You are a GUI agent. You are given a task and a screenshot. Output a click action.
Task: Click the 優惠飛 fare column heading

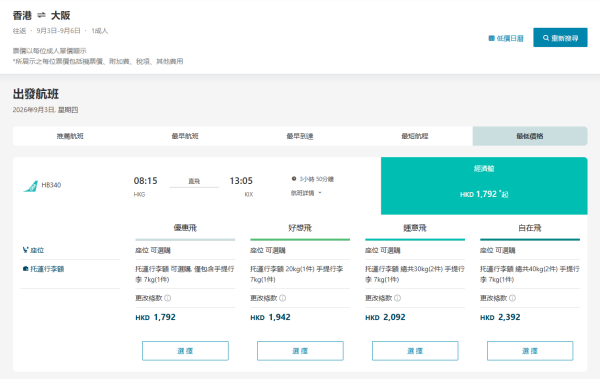tap(185, 228)
